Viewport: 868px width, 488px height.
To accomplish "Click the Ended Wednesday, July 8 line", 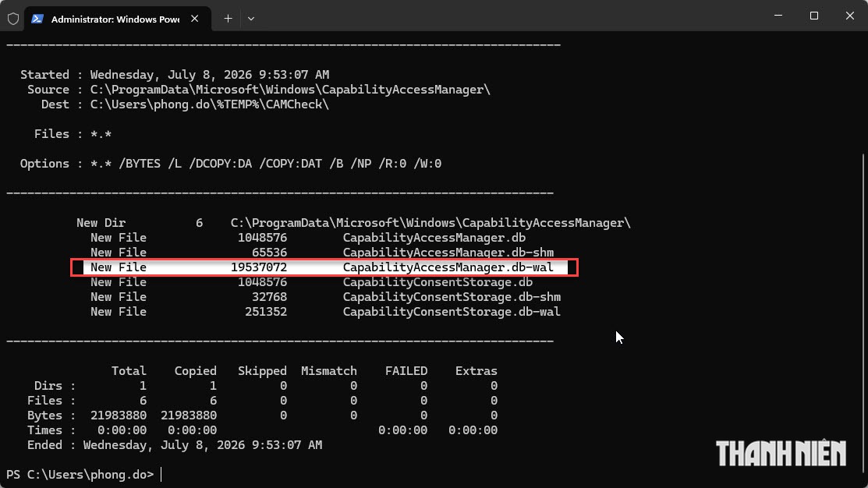I will click(x=175, y=445).
